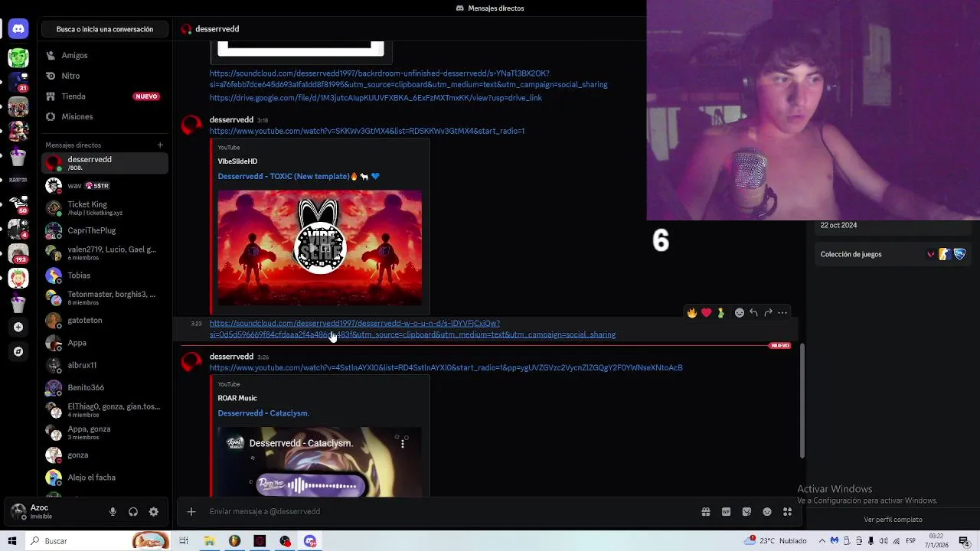Open Windows Start menu
The image size is (980, 551).
pos(12,541)
